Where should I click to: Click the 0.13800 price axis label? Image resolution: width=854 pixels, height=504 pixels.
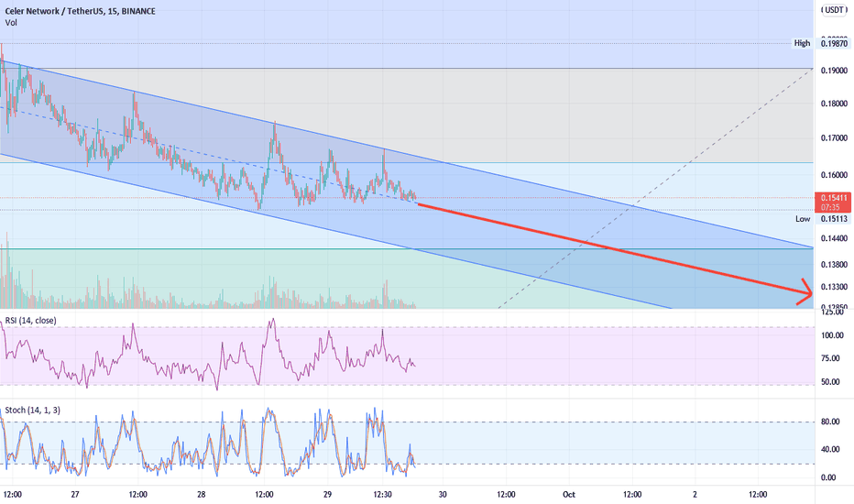(834, 265)
